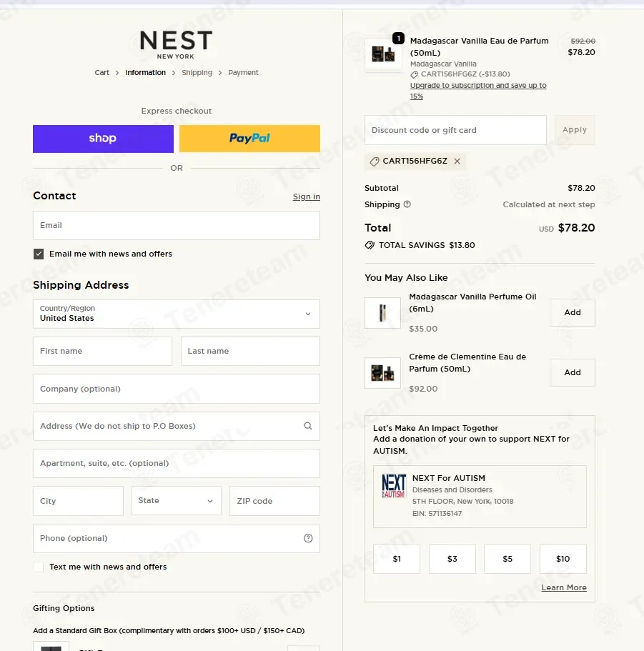
Task: Click the discount tag icon beside CART156HFG6Z
Action: click(x=375, y=161)
